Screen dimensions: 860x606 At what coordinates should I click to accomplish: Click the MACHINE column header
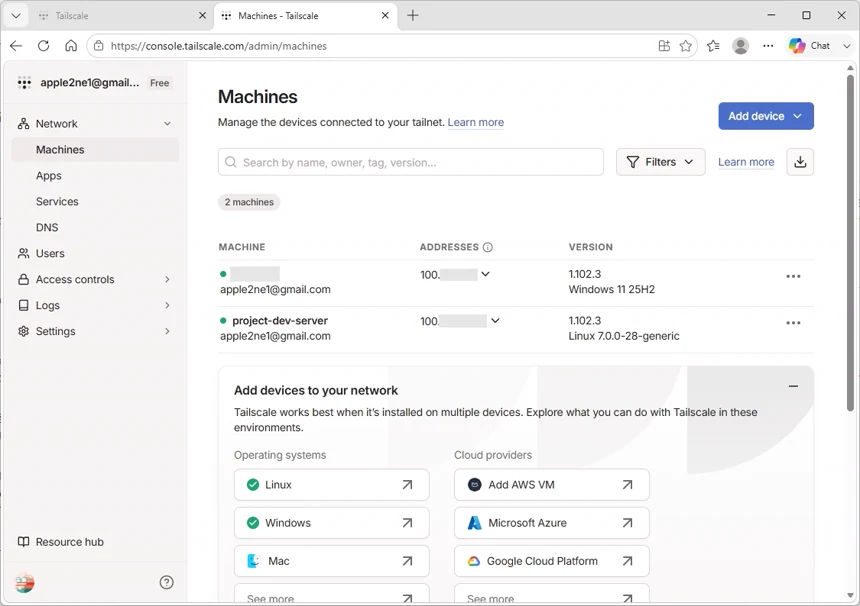[x=242, y=247]
